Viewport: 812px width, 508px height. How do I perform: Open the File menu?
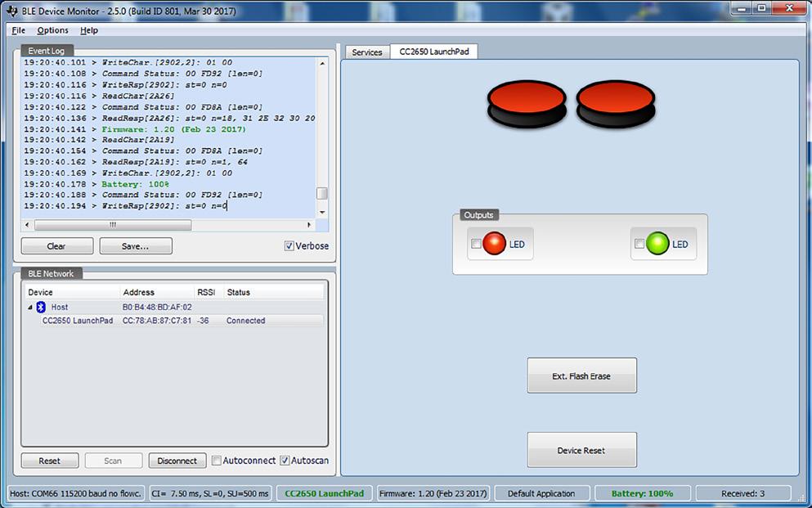[18, 30]
